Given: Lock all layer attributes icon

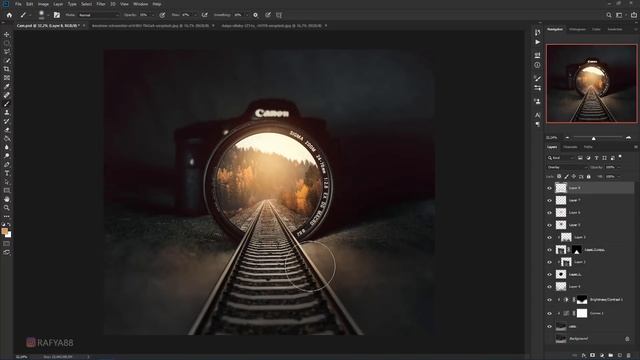Looking at the screenshot, I should point(589,177).
